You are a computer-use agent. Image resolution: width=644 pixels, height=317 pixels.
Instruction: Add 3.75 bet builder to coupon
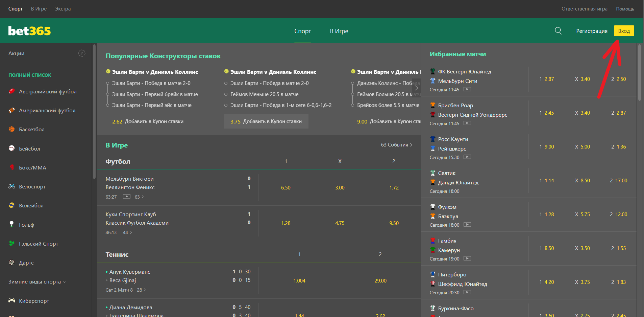266,121
